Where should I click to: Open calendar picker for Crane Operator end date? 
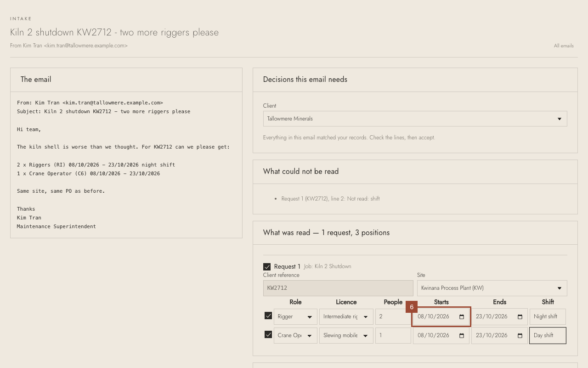(x=520, y=335)
